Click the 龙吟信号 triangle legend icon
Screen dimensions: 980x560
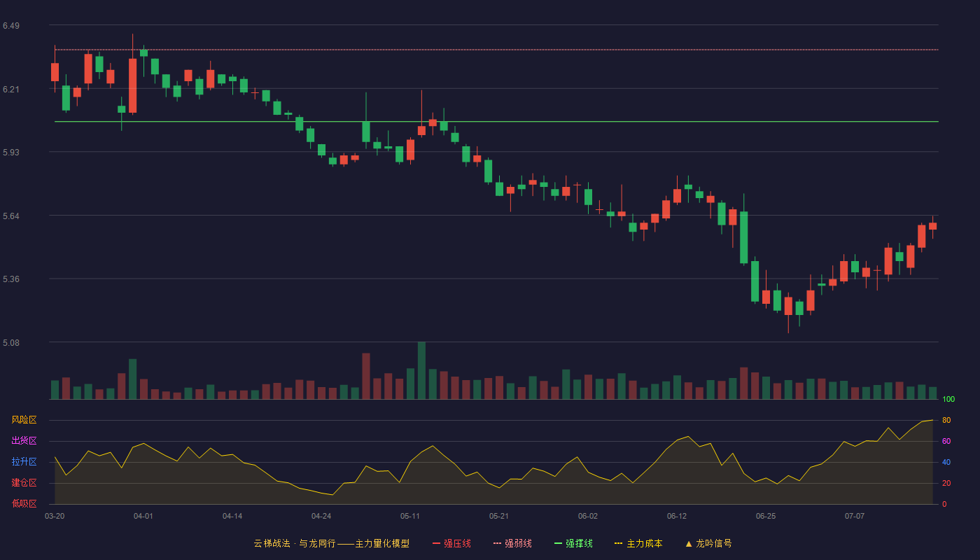coord(689,543)
